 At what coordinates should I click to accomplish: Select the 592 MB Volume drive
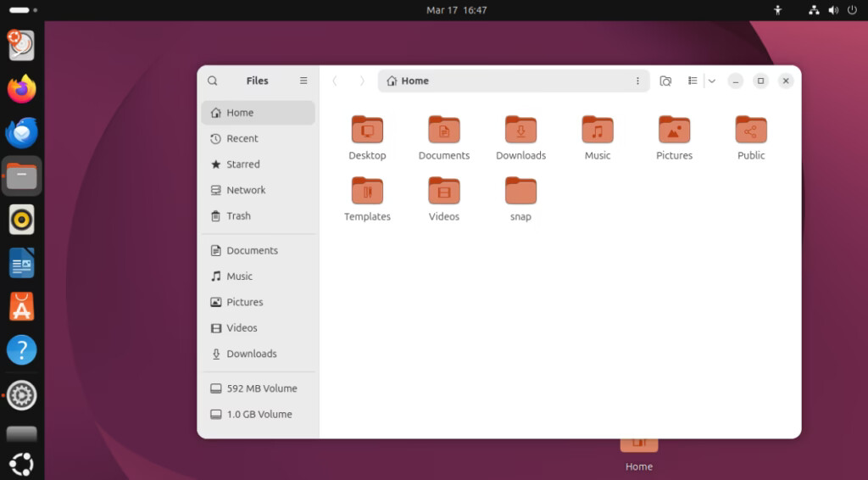[x=261, y=388]
